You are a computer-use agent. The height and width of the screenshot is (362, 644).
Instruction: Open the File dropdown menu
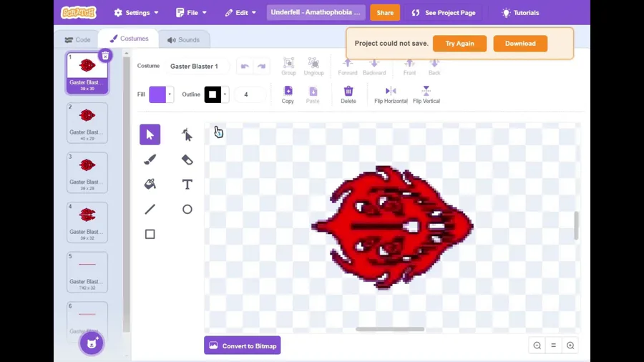point(191,13)
